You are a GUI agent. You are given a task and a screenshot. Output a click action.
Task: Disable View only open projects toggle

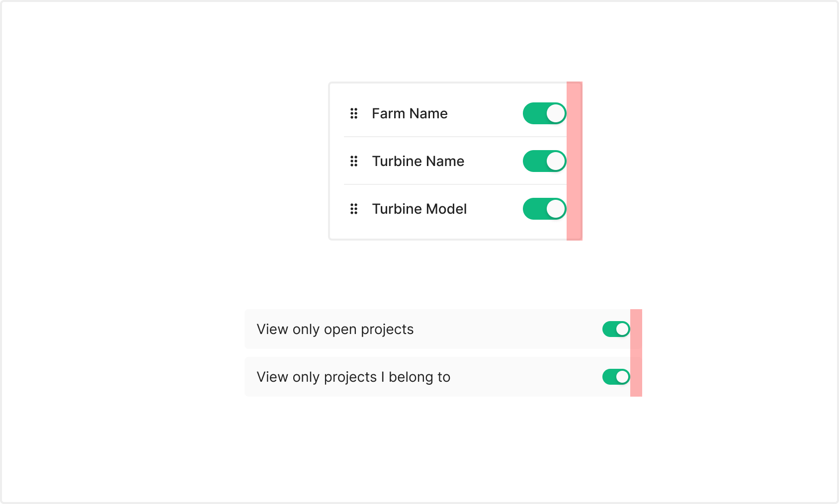click(x=616, y=329)
